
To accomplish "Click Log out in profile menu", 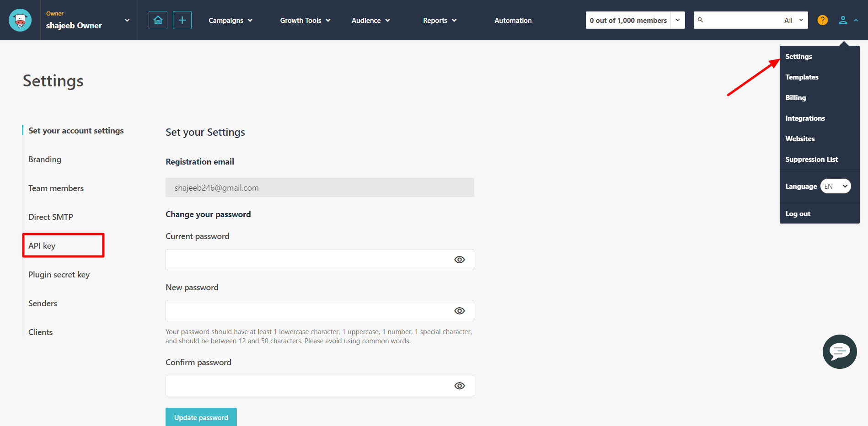I will click(798, 214).
